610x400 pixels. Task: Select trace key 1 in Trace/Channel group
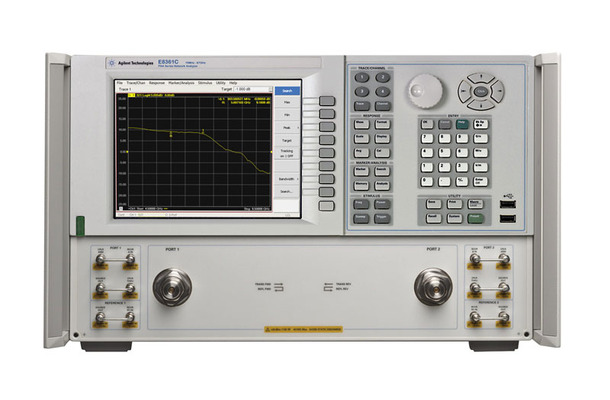click(x=361, y=77)
